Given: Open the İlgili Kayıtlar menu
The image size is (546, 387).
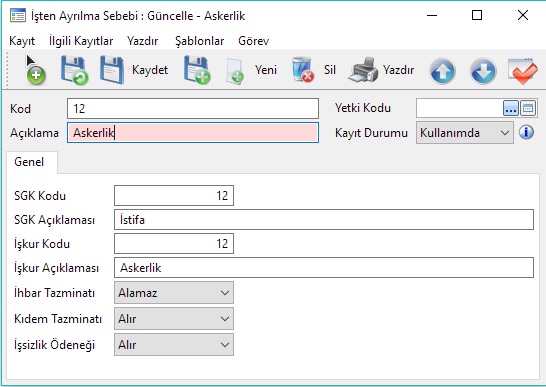Looking at the screenshot, I should point(81,41).
